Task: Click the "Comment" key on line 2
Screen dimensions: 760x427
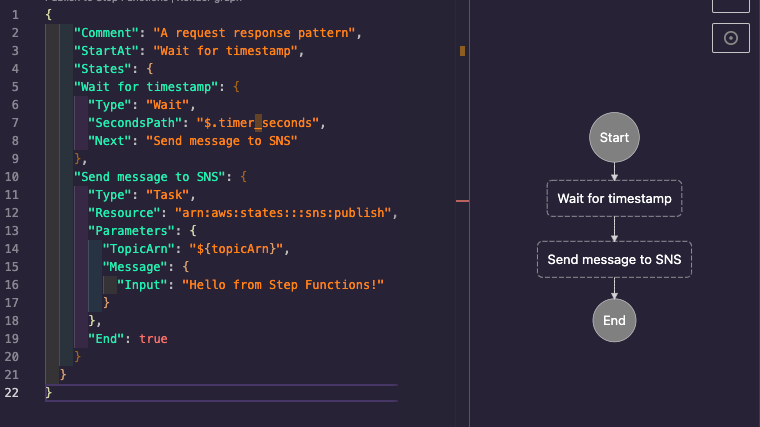Action: pos(106,33)
